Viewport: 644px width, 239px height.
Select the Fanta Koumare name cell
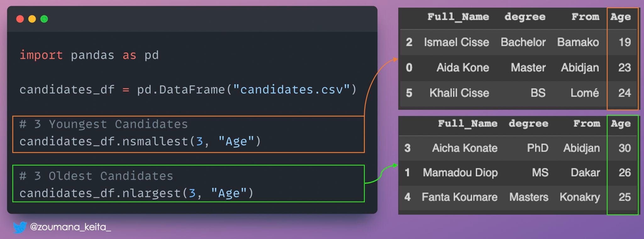[x=459, y=197]
